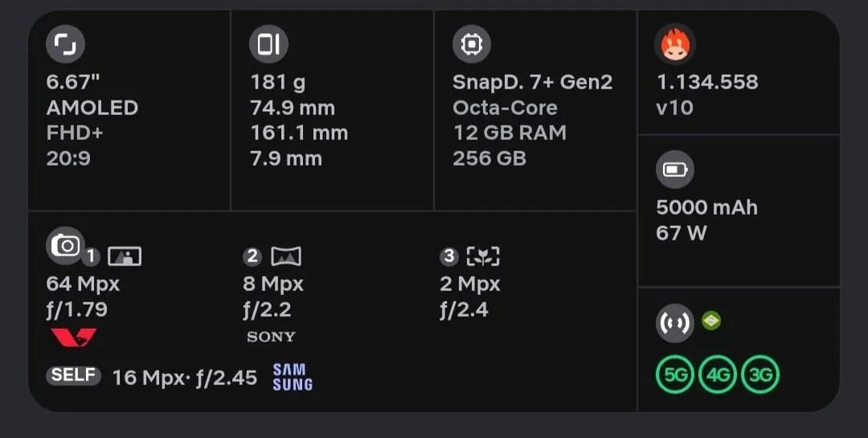Click the display size icon
Screen dimensions: 868x438
coord(65,43)
